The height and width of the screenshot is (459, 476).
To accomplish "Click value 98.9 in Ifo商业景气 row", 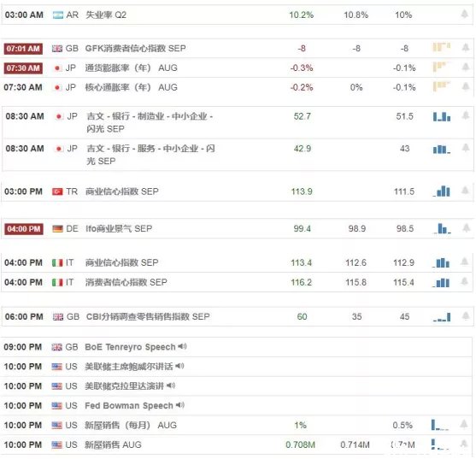I will pyautogui.click(x=357, y=228).
